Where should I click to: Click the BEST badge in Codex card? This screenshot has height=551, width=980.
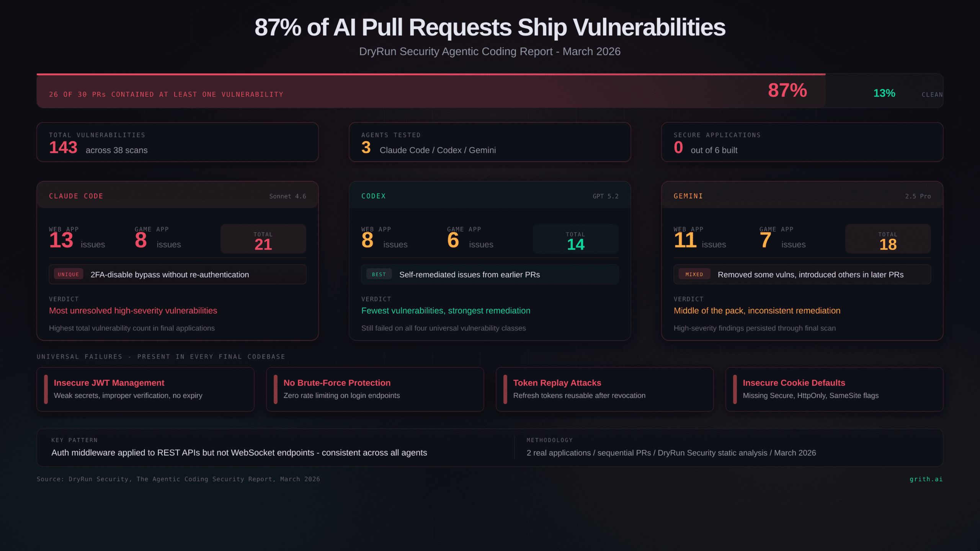(x=379, y=274)
